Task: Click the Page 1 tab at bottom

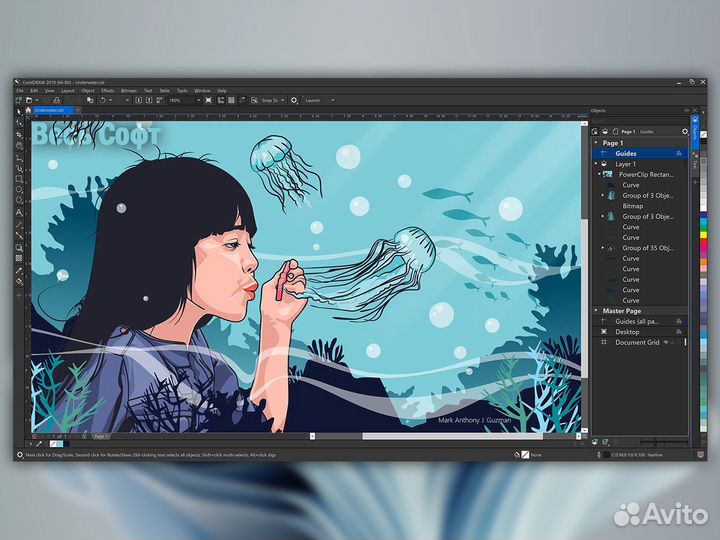Action: point(101,436)
